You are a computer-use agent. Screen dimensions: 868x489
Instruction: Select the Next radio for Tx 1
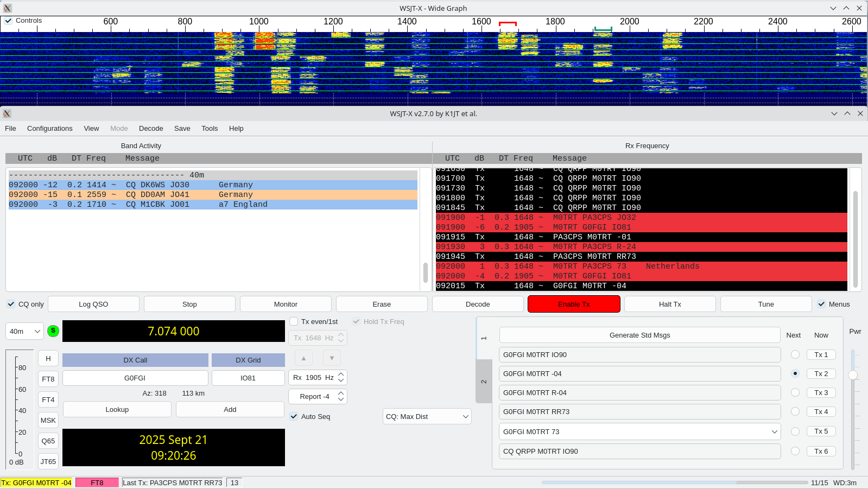[795, 354]
